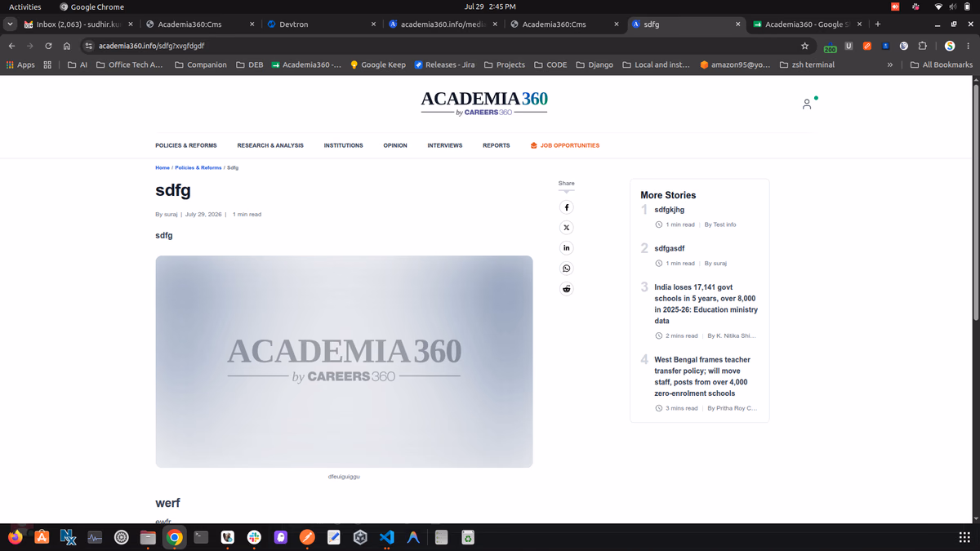The width and height of the screenshot is (980, 551).
Task: Open Chrome's three-dot menu
Action: coord(969,46)
